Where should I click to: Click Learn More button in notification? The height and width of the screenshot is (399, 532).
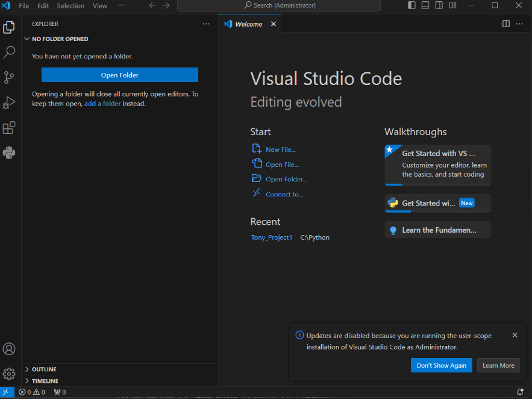click(x=498, y=365)
